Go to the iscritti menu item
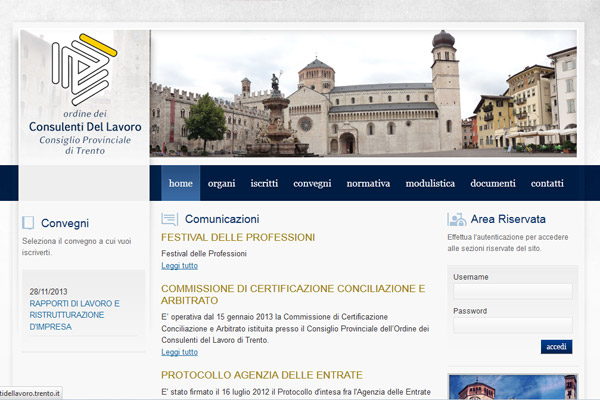Screen dimensions: 600x400 264,184
